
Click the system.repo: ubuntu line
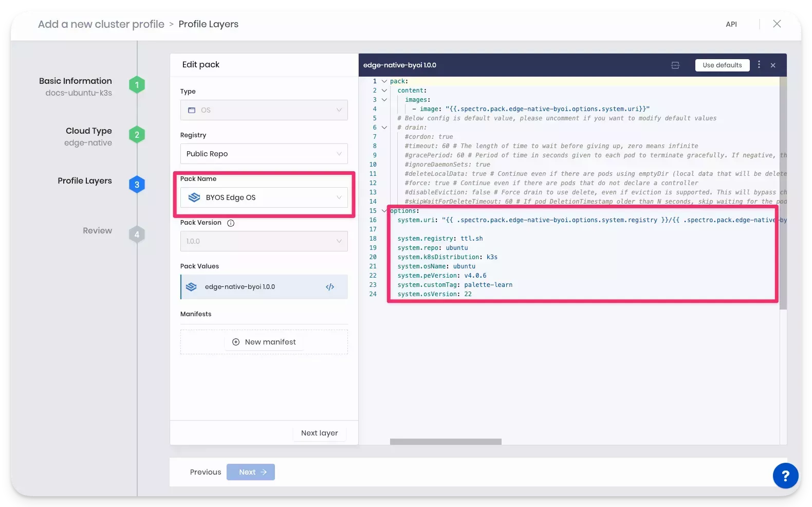click(x=433, y=248)
